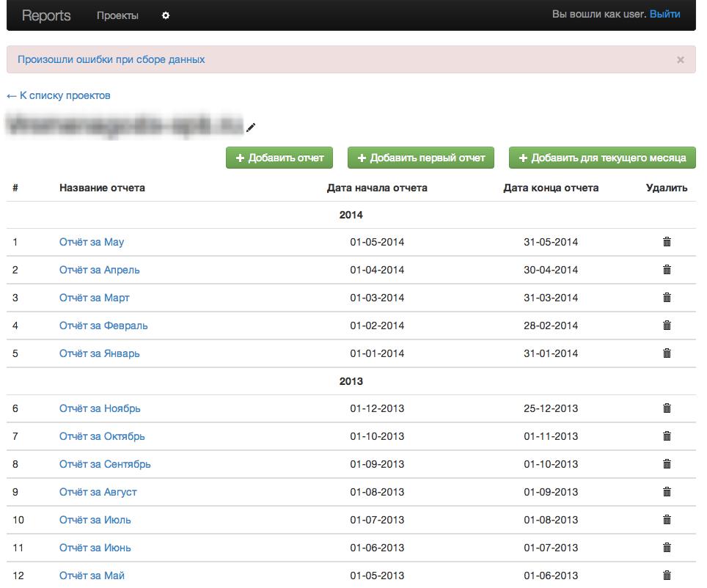Remove Отчёт за Март using trash icon
This screenshot has height=588, width=707.
click(667, 298)
